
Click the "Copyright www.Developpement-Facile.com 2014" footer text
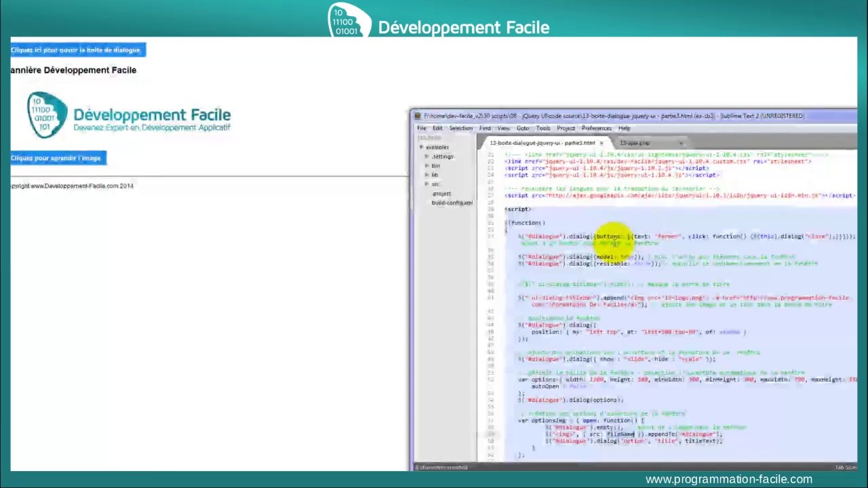tap(73, 186)
